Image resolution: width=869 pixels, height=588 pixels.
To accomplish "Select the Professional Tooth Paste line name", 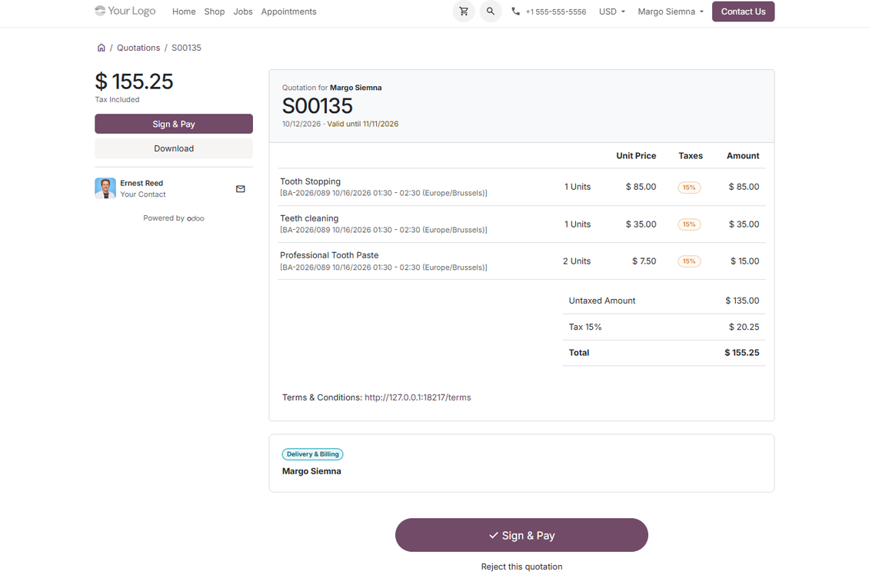I will 329,255.
